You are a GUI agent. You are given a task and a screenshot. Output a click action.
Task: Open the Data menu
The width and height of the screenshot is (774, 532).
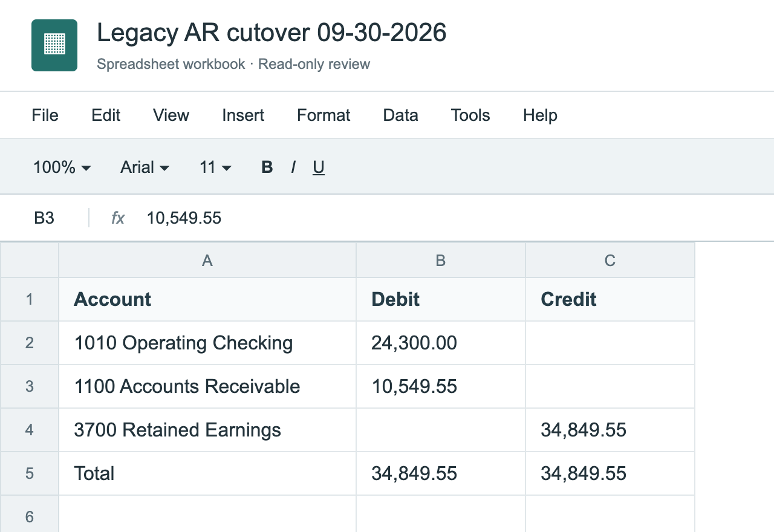(x=401, y=115)
